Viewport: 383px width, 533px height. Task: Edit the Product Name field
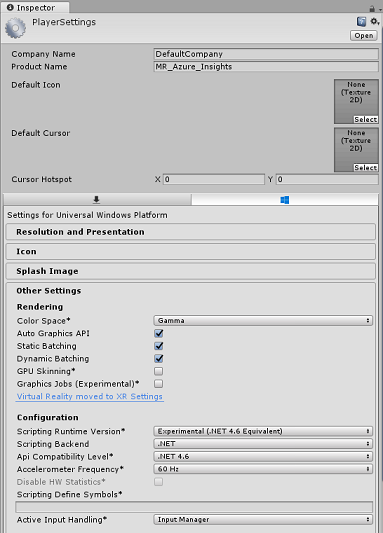pyautogui.click(x=266, y=67)
